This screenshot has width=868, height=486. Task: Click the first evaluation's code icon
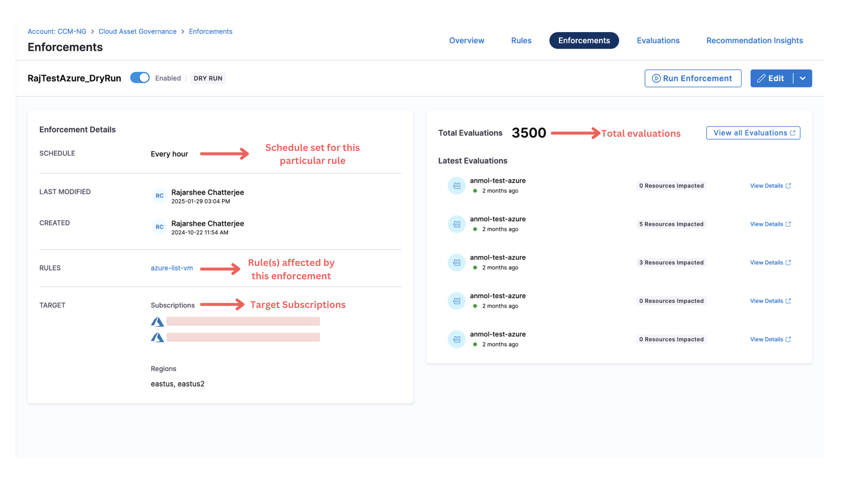456,186
